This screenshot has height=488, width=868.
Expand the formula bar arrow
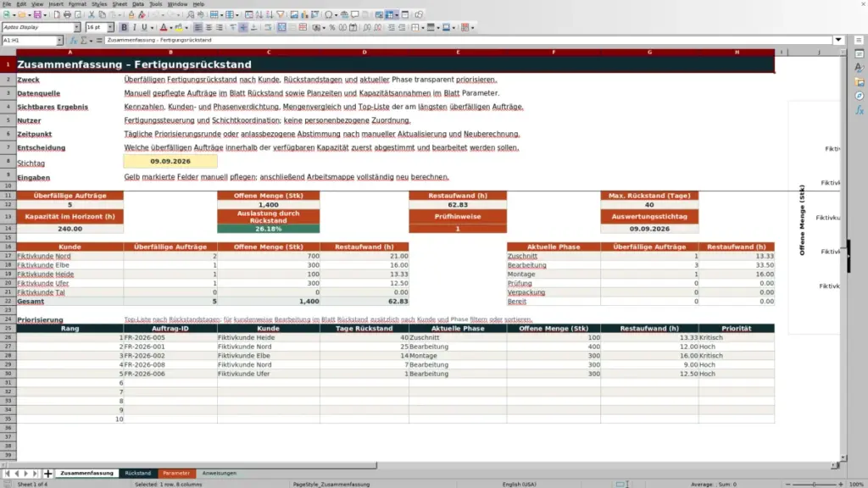[x=838, y=41]
